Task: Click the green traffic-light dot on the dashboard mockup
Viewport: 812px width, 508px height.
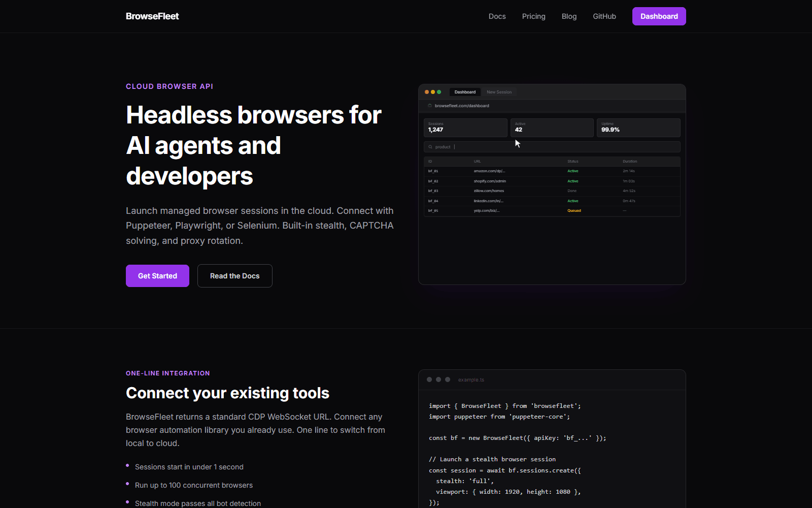Action: 438,92
